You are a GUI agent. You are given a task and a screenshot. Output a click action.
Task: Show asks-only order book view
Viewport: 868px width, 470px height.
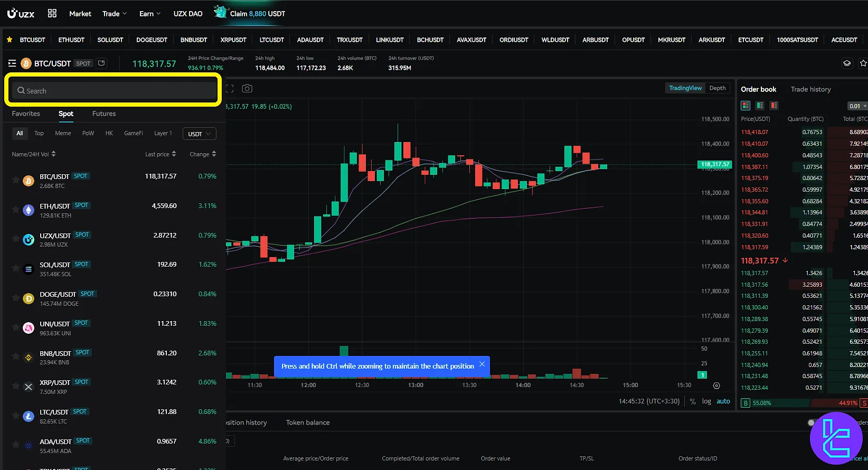tap(774, 106)
